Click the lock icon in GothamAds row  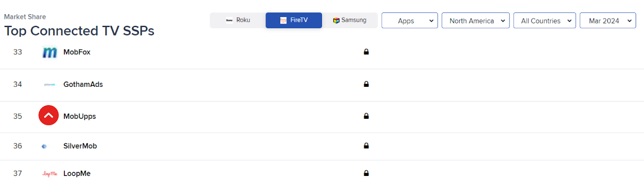[x=366, y=84]
